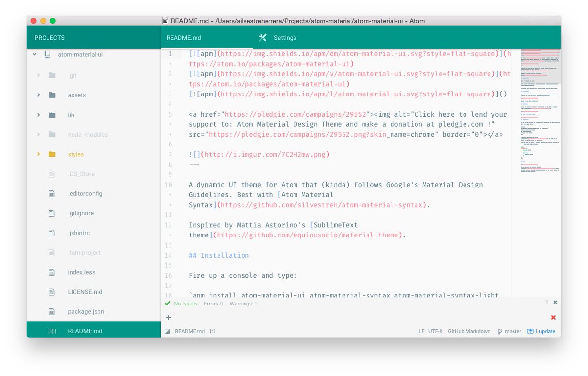588x376 pixels.
Task: Click the atom-material-ui repository book icon
Action: [x=48, y=55]
